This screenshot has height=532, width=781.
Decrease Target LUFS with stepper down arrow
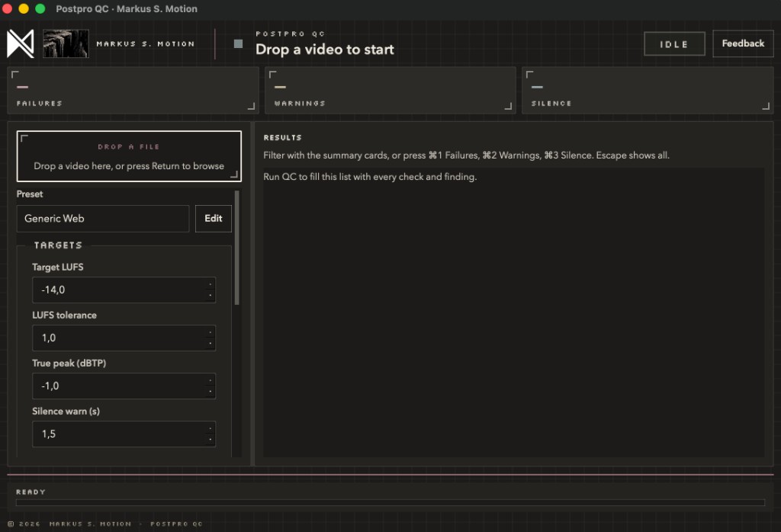(211, 295)
